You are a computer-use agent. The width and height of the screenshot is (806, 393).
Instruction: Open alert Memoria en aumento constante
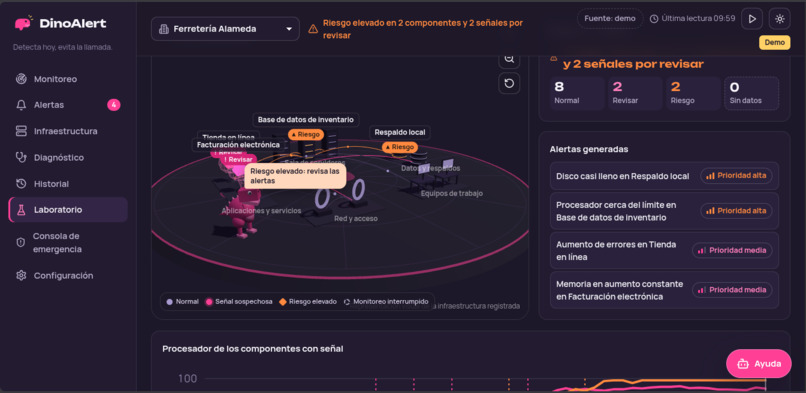coord(665,290)
